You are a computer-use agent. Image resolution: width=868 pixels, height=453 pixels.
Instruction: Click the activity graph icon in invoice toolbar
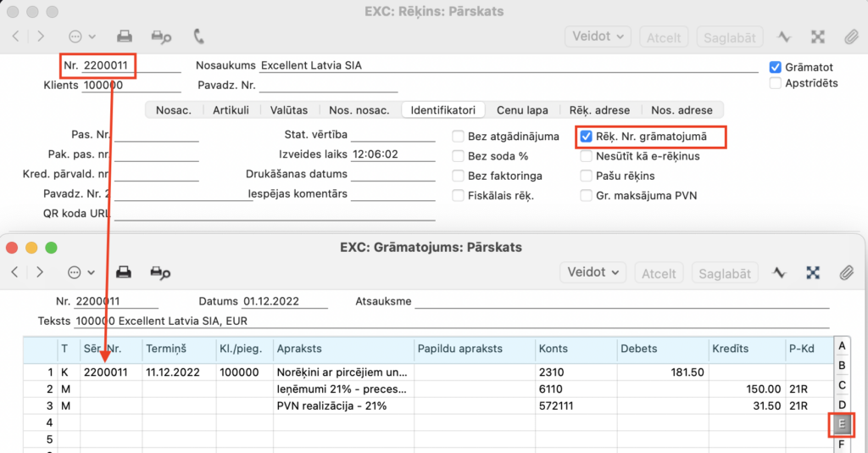pos(785,36)
